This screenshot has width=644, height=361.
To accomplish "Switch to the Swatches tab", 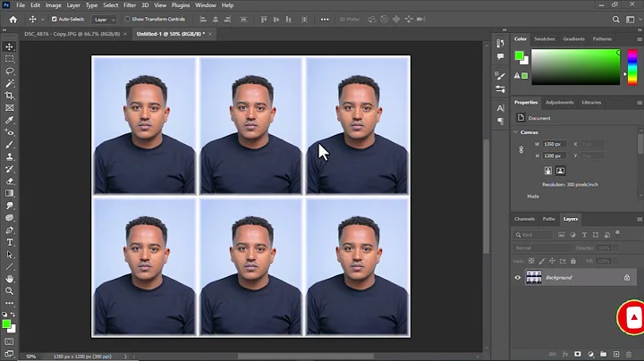I will pyautogui.click(x=544, y=39).
